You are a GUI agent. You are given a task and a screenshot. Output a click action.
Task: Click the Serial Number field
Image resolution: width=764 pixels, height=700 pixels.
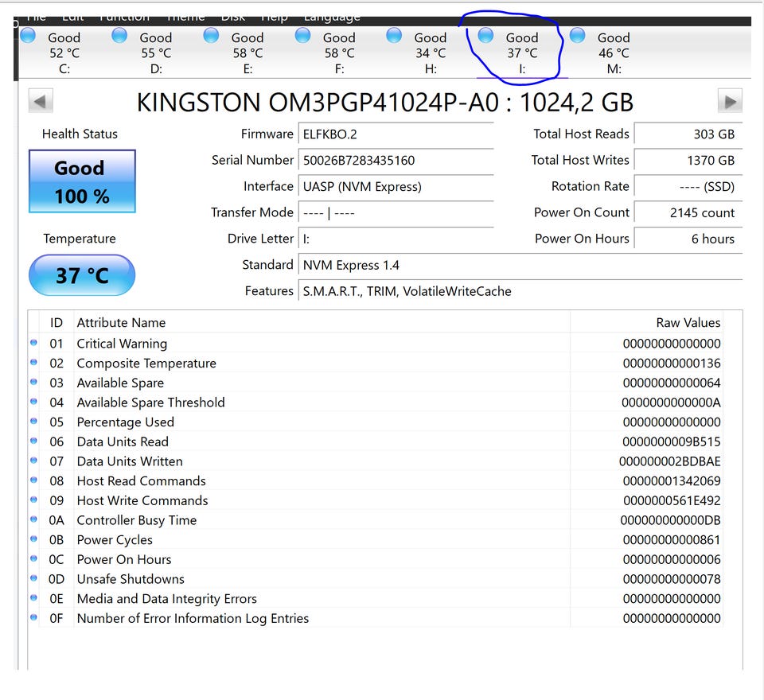coord(396,161)
